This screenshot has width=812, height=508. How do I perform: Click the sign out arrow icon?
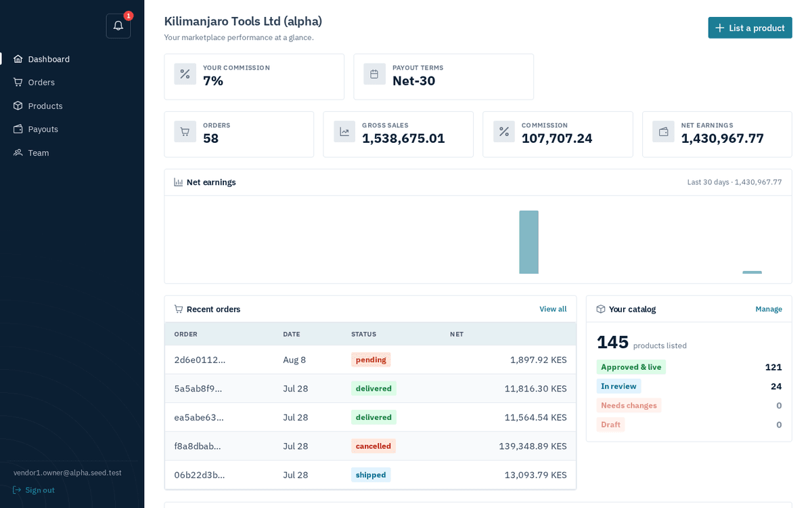pyautogui.click(x=17, y=490)
